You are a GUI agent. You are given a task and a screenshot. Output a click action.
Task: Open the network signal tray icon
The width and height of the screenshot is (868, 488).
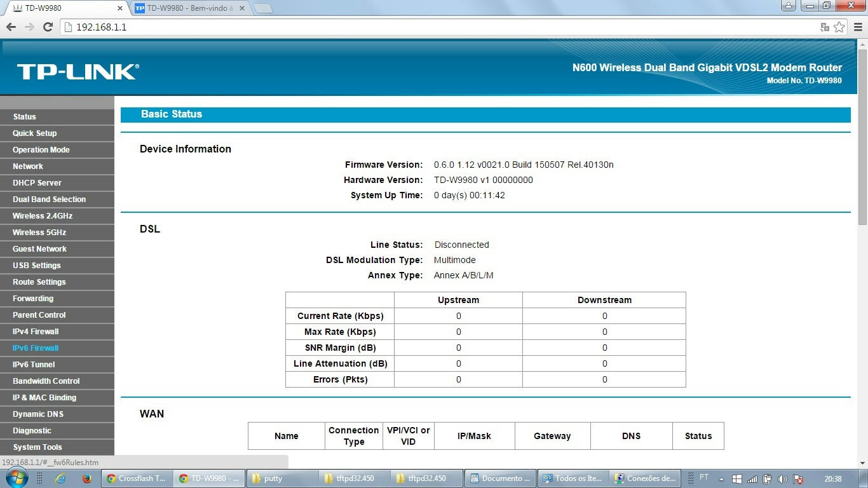tap(752, 479)
